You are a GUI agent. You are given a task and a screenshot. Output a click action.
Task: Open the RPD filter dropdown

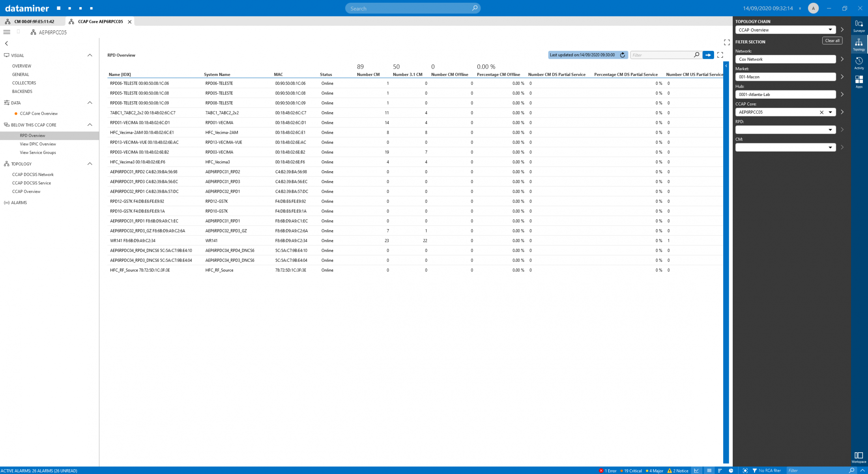[831, 129]
